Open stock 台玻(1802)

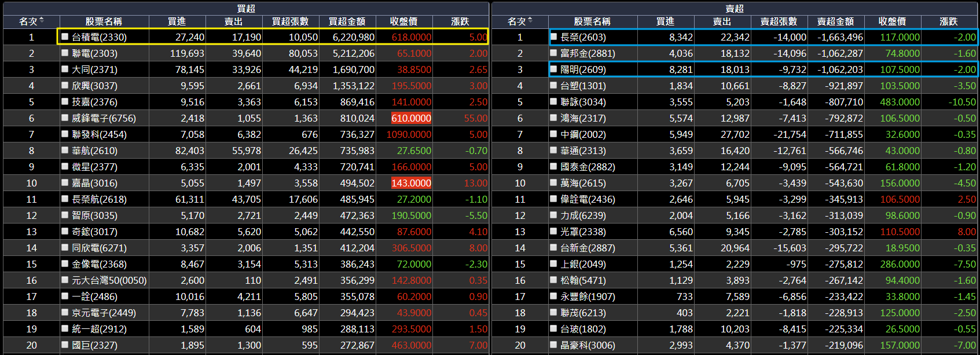(583, 329)
